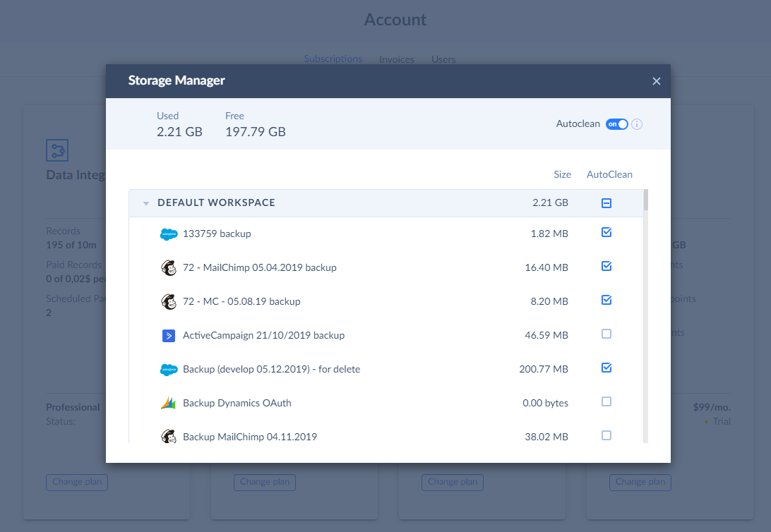Select 72 - MC - 05.08.19 backup name
Viewport: 771px width, 532px height.
(x=241, y=301)
